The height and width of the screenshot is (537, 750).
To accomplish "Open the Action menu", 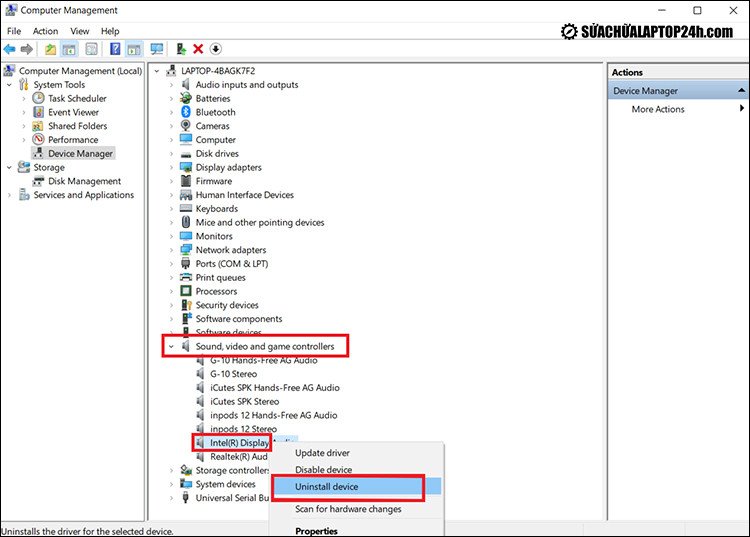I will [x=45, y=31].
